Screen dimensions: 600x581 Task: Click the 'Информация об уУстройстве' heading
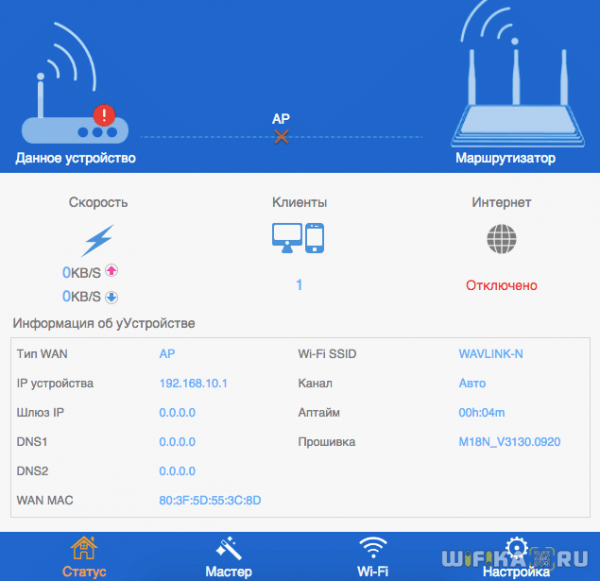[x=104, y=323]
